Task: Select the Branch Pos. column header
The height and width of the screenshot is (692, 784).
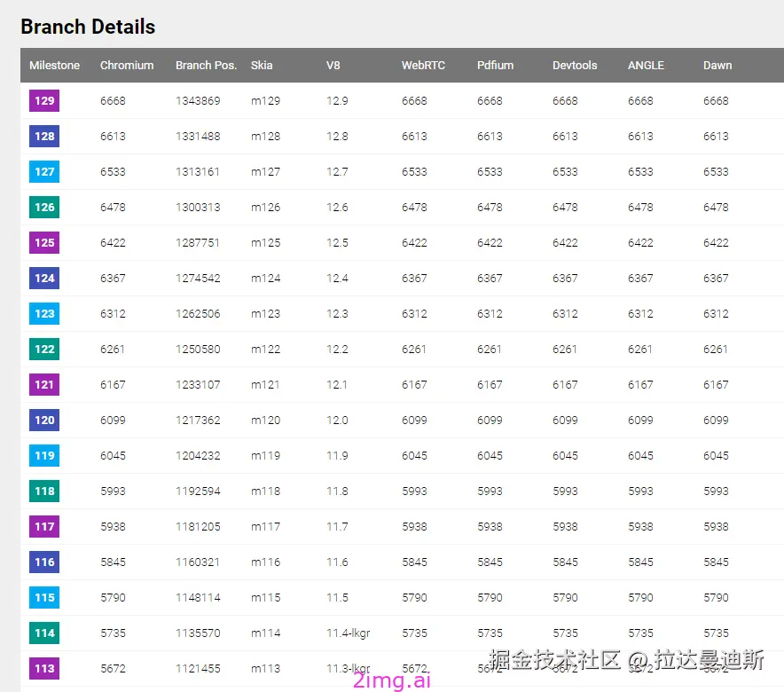Action: click(206, 66)
